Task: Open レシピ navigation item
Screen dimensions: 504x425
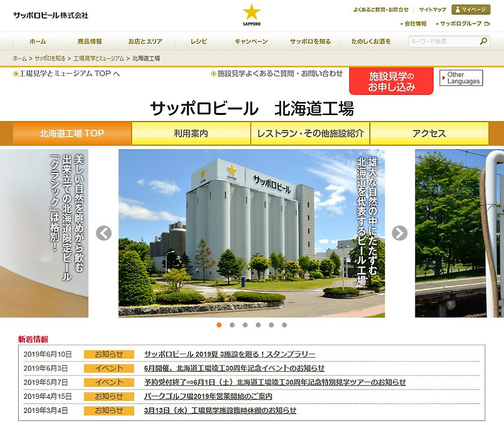Action: pyautogui.click(x=199, y=42)
